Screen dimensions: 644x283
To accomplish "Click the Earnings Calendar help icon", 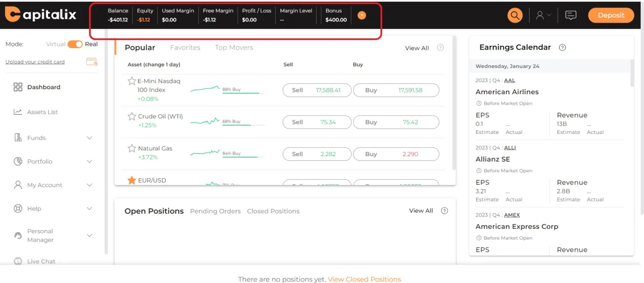I will pyautogui.click(x=562, y=48).
